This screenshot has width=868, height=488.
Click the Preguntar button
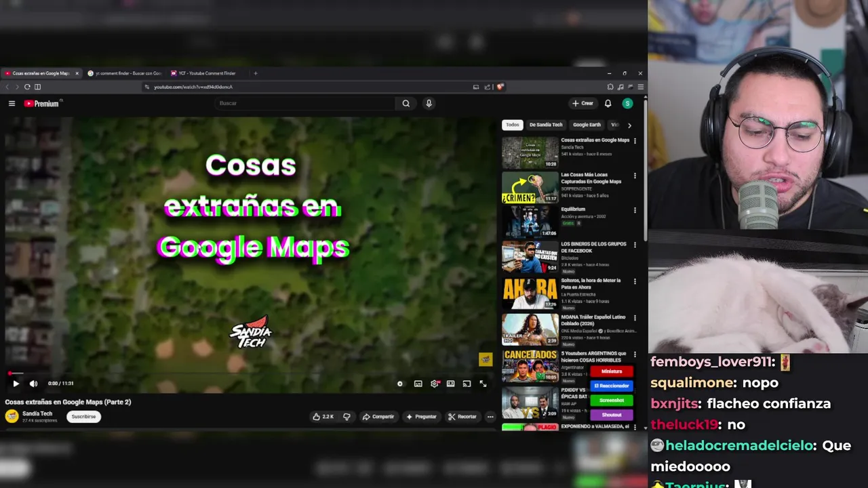[421, 417]
